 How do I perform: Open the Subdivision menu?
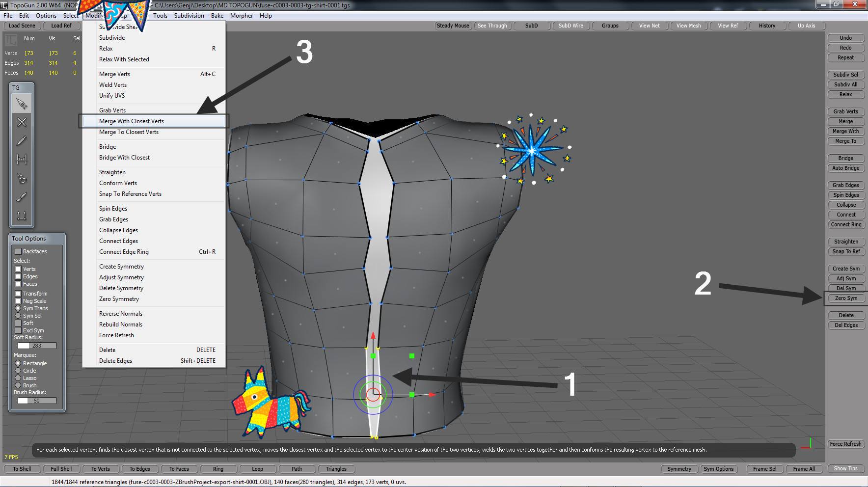(x=189, y=16)
